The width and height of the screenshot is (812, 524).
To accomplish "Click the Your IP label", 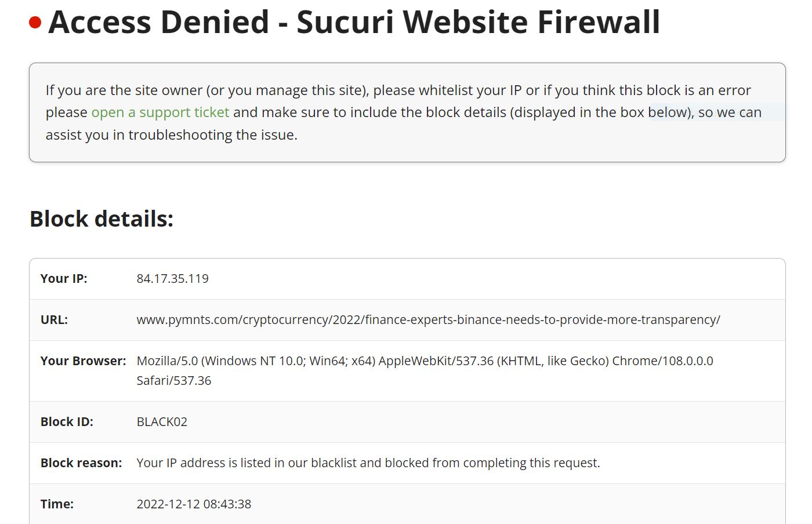I will pyautogui.click(x=64, y=279).
